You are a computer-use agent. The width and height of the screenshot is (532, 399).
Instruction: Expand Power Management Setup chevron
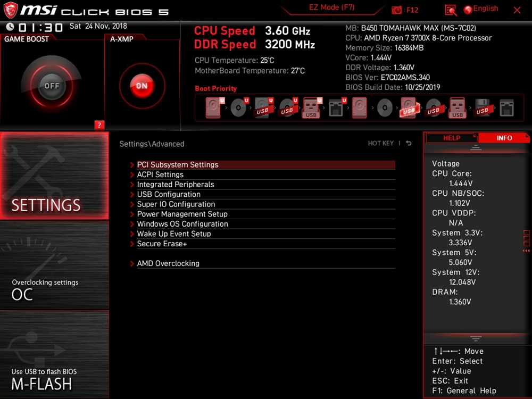[x=132, y=214]
